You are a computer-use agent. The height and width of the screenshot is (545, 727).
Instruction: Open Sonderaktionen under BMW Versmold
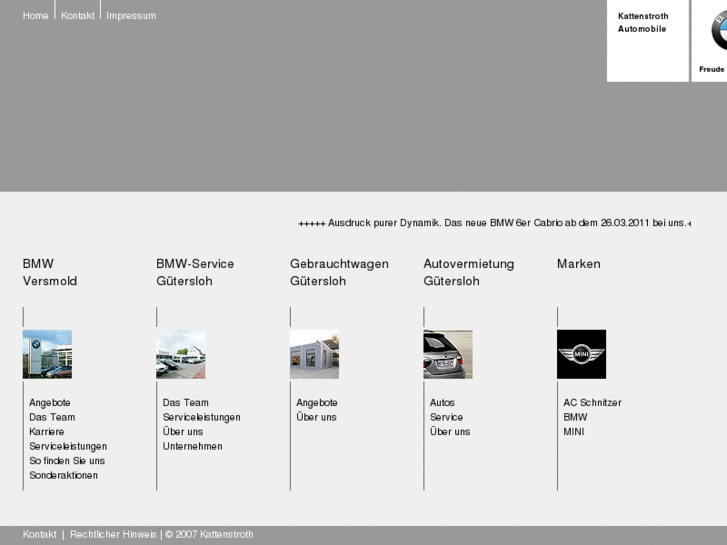(x=64, y=475)
